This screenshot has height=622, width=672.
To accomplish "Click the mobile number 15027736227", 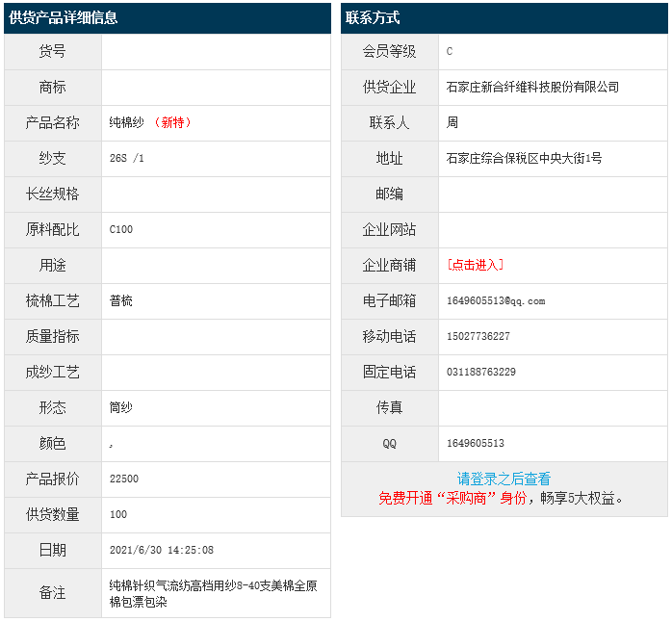I will pos(478,336).
